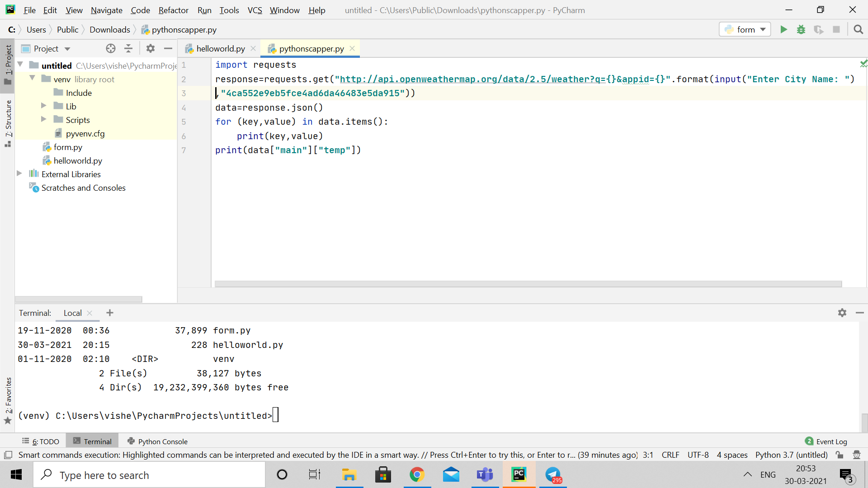Run the form configuration with green play icon

(x=783, y=29)
